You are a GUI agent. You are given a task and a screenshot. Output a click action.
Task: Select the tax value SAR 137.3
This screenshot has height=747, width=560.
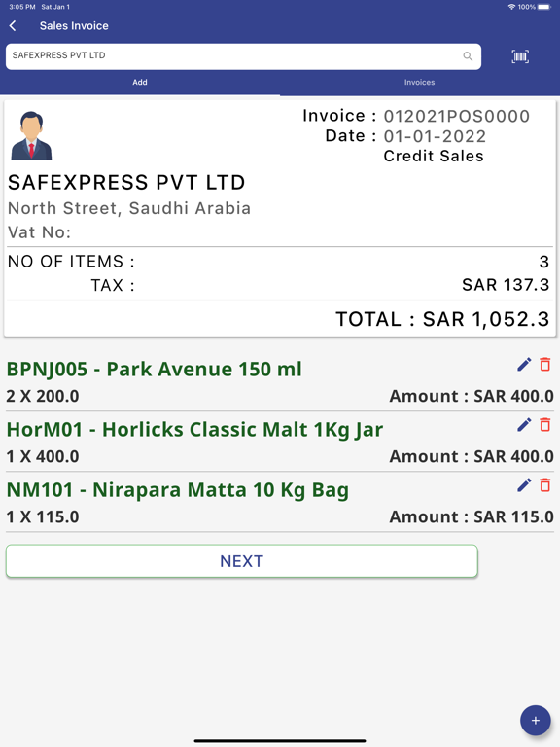[506, 285]
